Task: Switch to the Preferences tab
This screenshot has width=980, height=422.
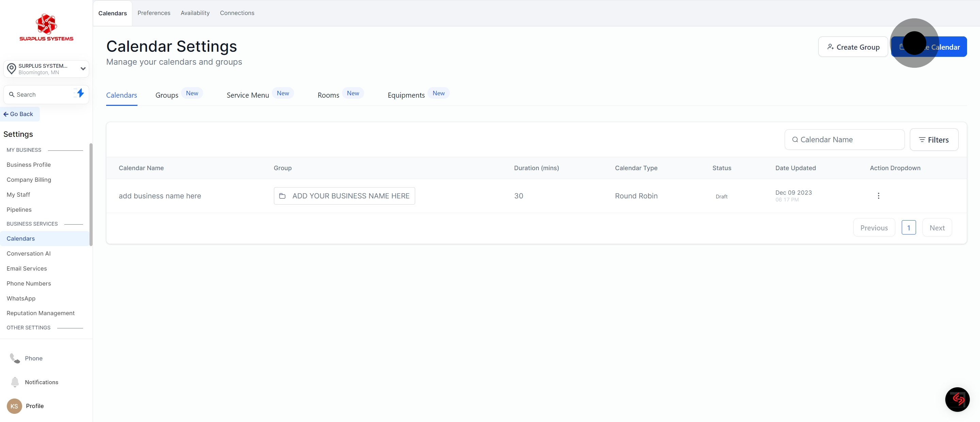Action: pos(154,13)
